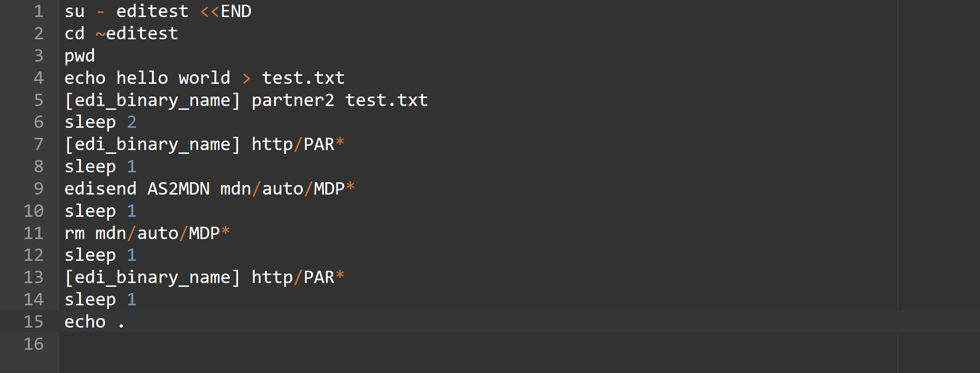Click 'test.txt' in the echo hello world line
The width and height of the screenshot is (980, 373).
303,78
